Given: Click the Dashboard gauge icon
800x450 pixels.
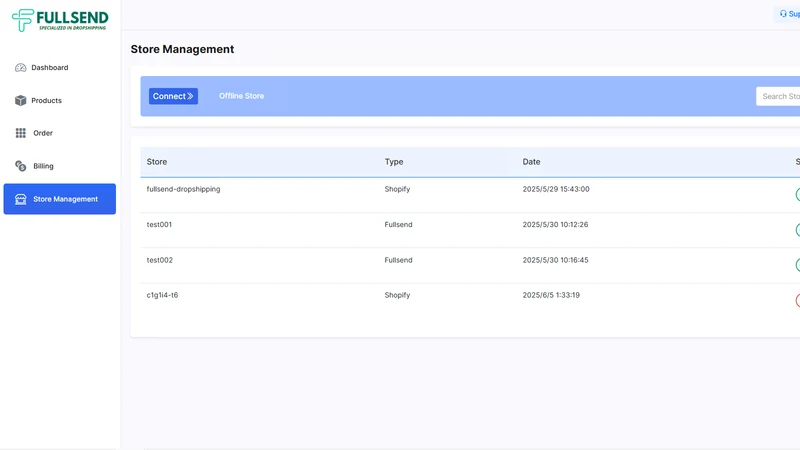Looking at the screenshot, I should (x=20, y=68).
